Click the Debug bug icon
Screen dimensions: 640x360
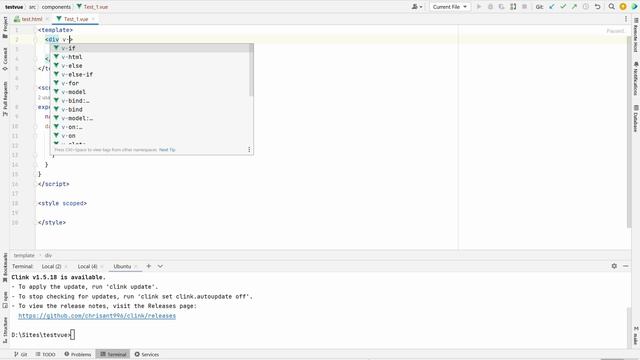pos(490,7)
